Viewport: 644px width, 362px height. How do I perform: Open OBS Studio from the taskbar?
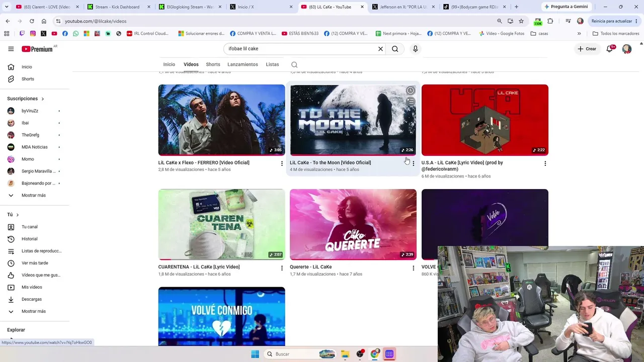point(360,354)
